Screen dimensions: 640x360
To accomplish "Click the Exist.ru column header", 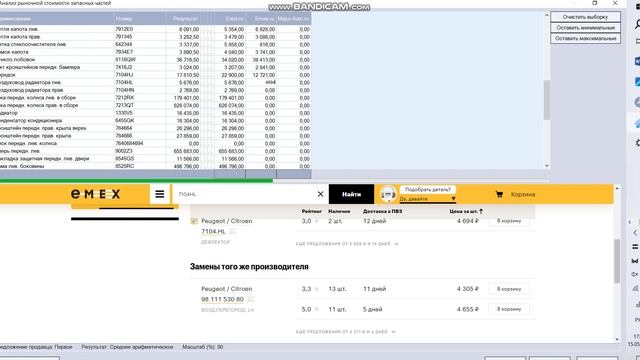I will [x=230, y=19].
